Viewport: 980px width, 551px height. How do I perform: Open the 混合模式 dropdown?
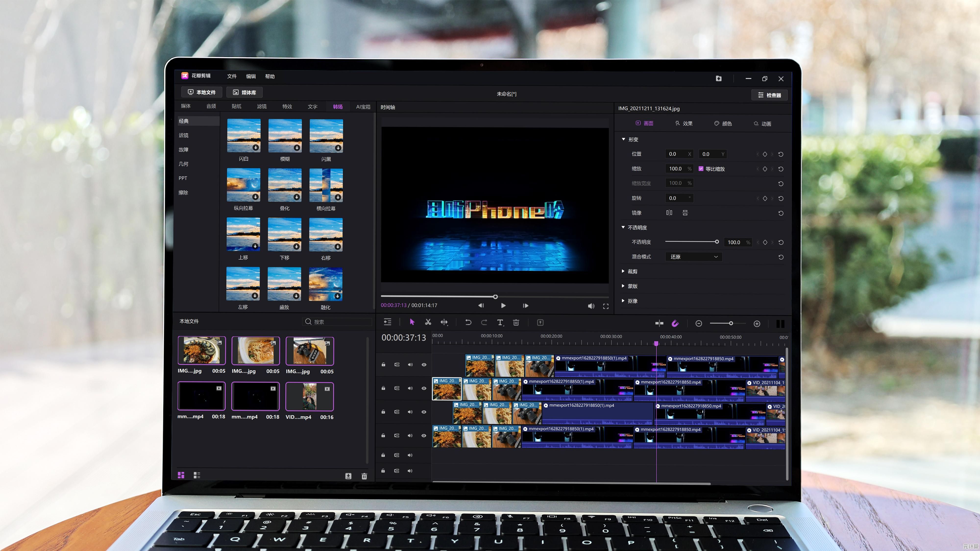point(694,257)
